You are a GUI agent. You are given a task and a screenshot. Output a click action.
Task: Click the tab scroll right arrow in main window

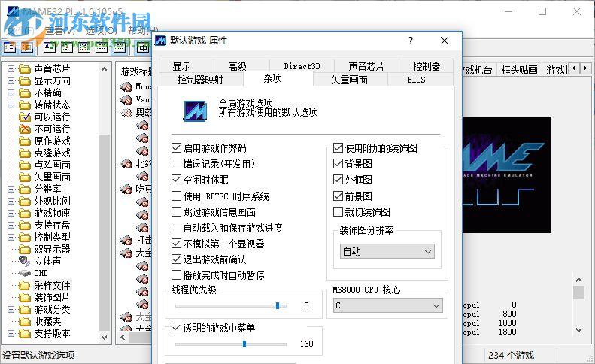point(585,68)
